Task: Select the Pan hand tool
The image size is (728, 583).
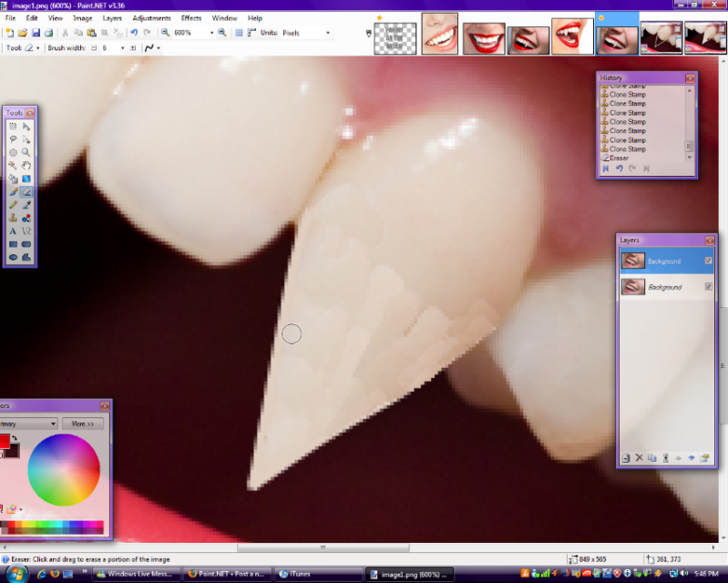Action: pyautogui.click(x=26, y=165)
